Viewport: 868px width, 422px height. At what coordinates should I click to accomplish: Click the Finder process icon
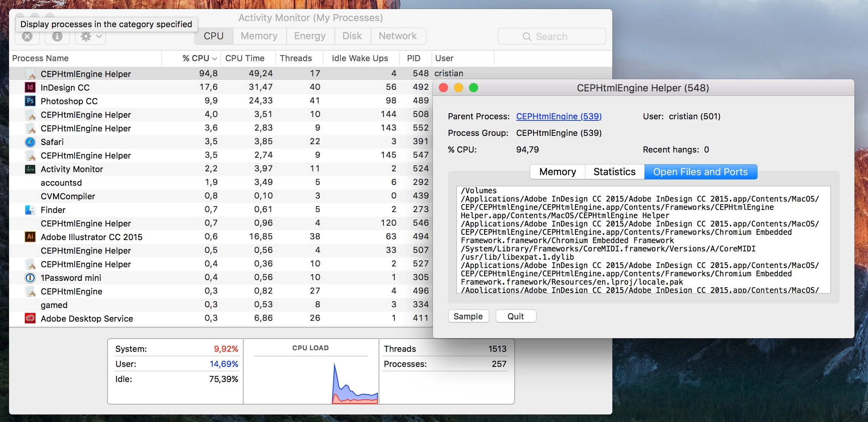tap(30, 210)
